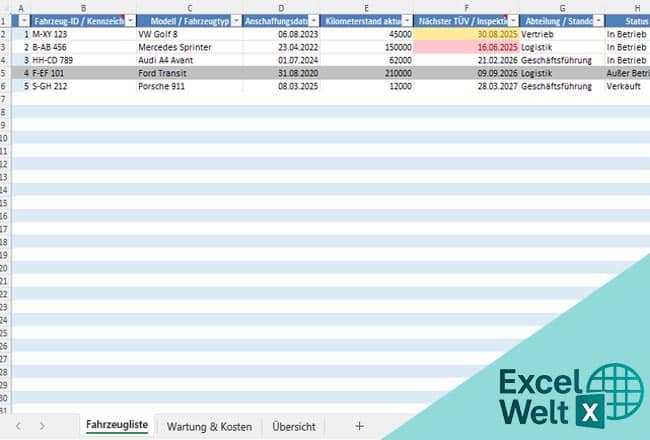This screenshot has width=650, height=440.
Task: Switch to the Übersicht sheet tab
Action: (294, 426)
